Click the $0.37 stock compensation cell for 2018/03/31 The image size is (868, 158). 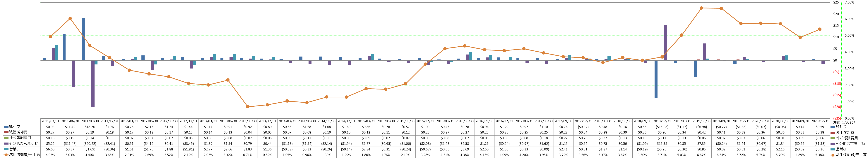[603, 138]
